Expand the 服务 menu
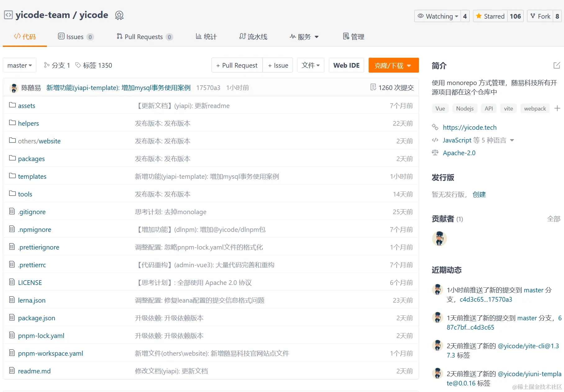Image resolution: width=564 pixels, height=392 pixels. (304, 37)
